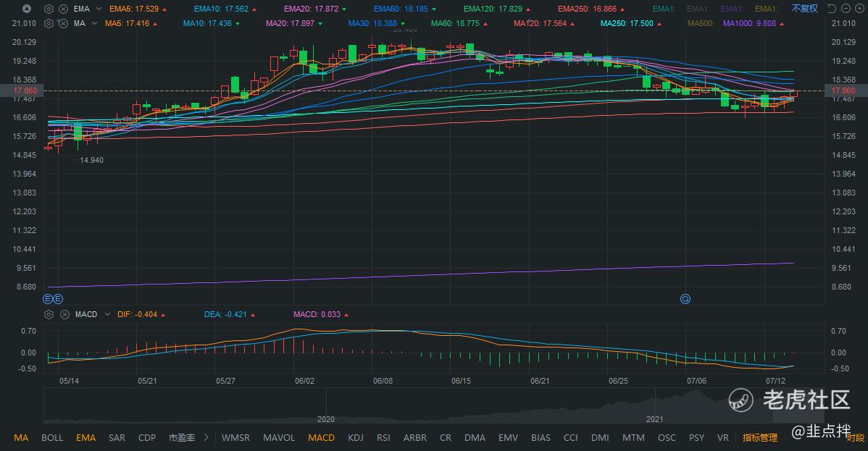Viewport: 868px width, 451px height.
Task: Expand the MACD indicator dropdown
Action: coord(107,314)
